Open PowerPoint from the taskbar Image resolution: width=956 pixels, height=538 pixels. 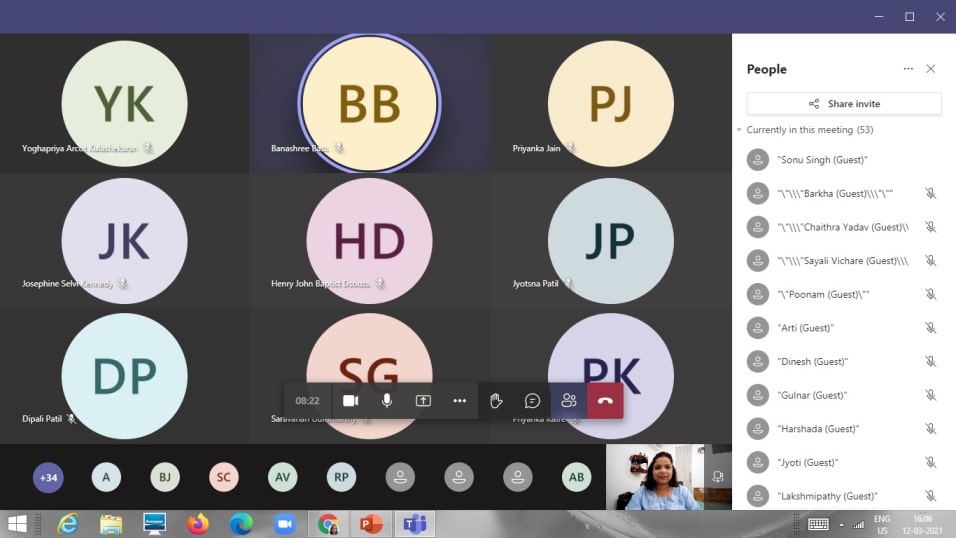click(371, 523)
